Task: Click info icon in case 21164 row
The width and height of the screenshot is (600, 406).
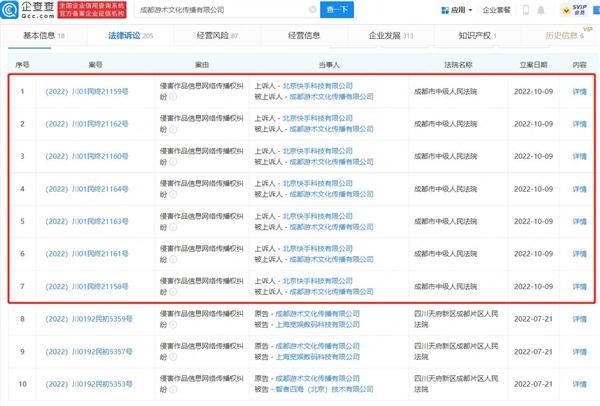Action: tap(173, 194)
